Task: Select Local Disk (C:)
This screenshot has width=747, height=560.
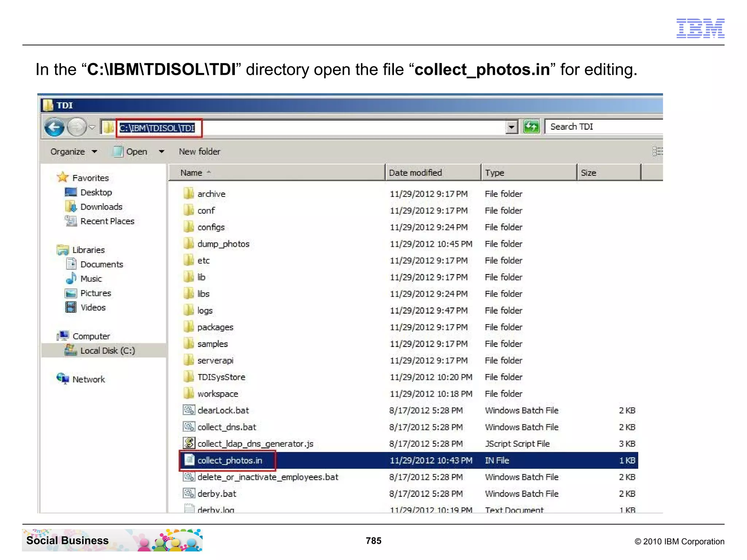Action: [108, 351]
